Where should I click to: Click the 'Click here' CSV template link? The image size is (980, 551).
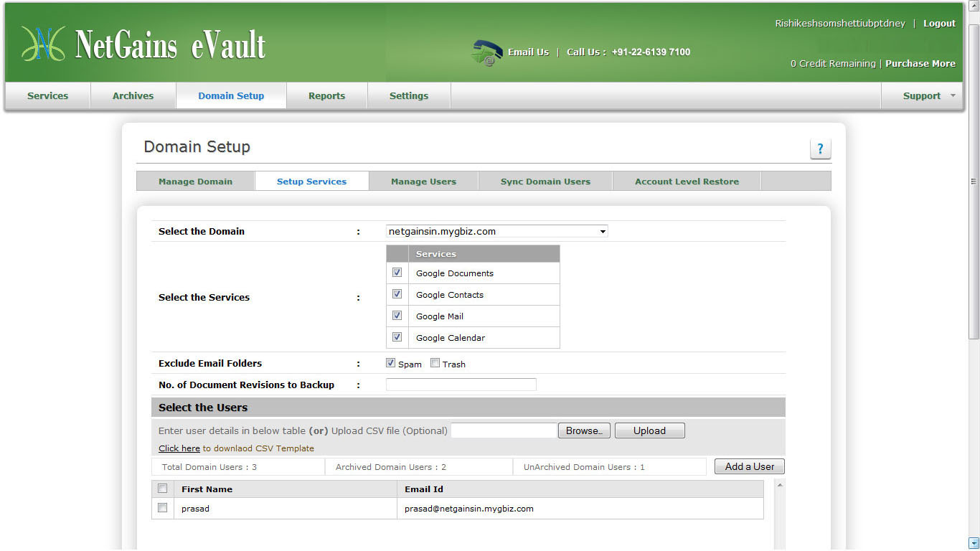(x=179, y=448)
